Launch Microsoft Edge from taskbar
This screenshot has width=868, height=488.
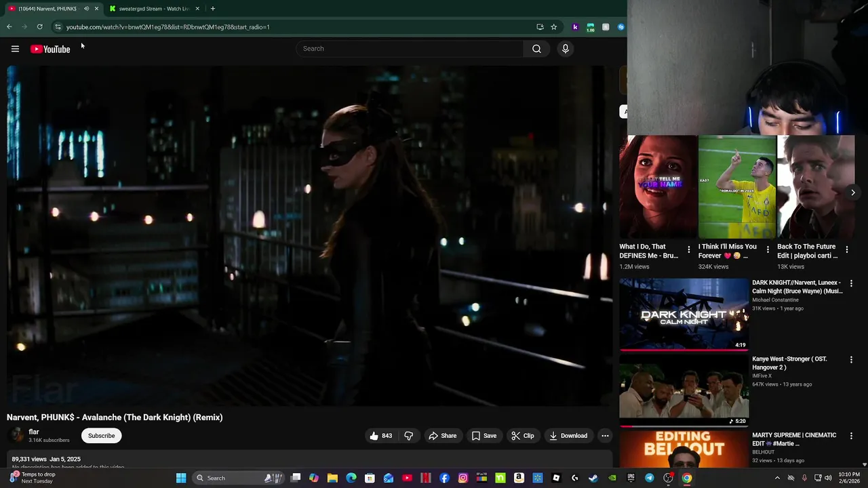coord(351,478)
